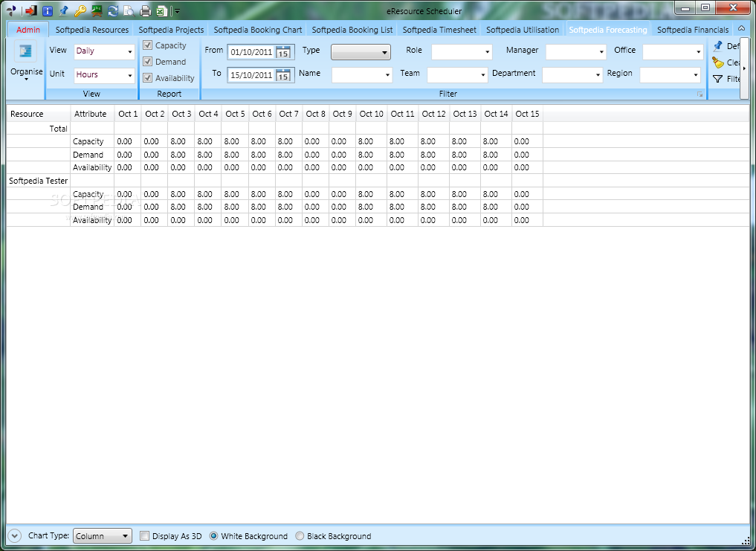The height and width of the screenshot is (551, 756).
Task: Open the Department filter dropdown
Action: pos(572,75)
